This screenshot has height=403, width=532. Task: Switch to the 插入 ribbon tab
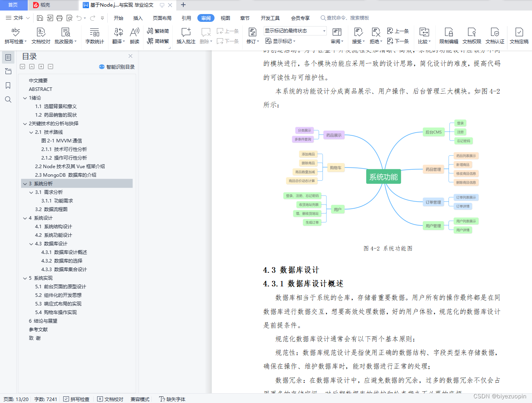point(138,18)
